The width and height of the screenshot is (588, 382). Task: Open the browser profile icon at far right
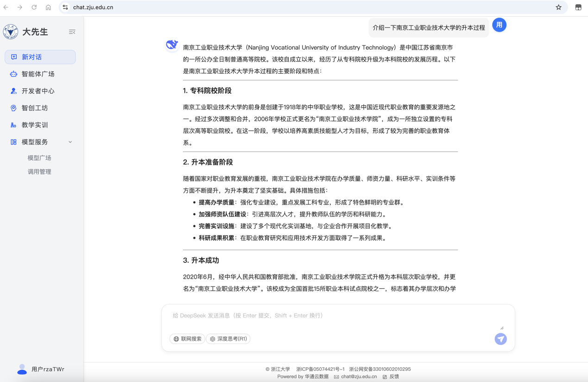pyautogui.click(x=578, y=7)
